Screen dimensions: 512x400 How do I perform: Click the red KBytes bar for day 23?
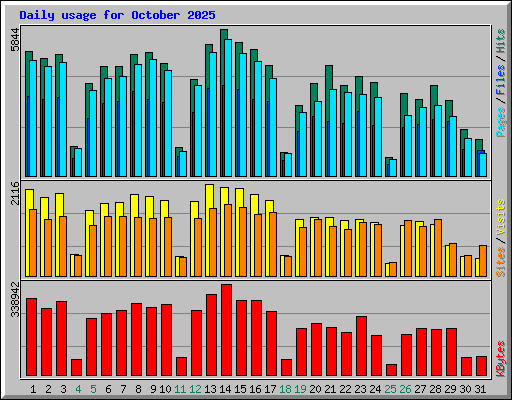pos(361,346)
